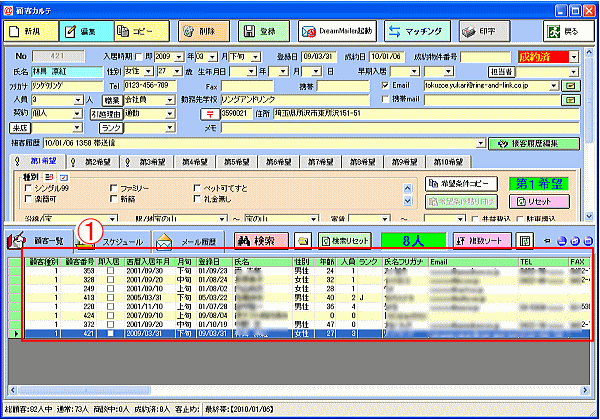
Task: Open the 成約済 status dropdown
Action: click(574, 57)
